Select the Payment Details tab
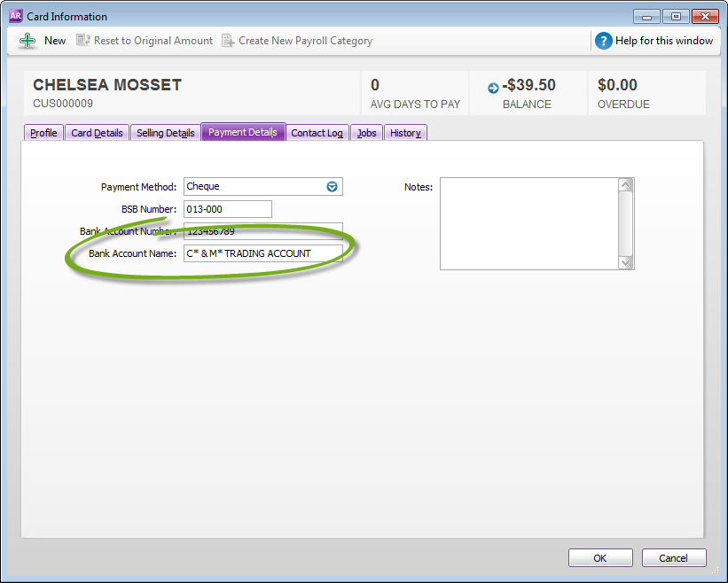This screenshot has height=583, width=728. point(243,132)
